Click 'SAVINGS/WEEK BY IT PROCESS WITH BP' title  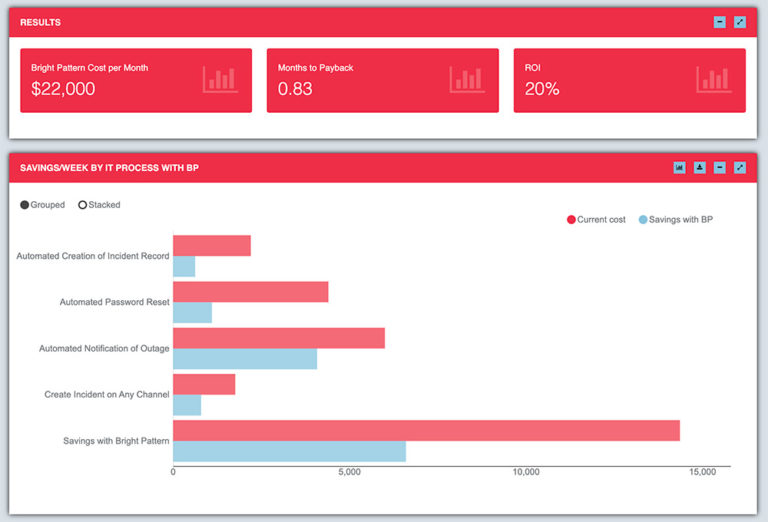(109, 168)
